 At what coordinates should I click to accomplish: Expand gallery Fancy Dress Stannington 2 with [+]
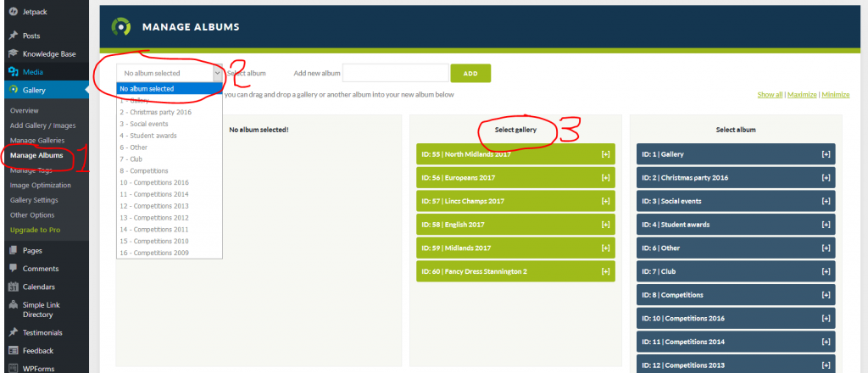coord(605,271)
